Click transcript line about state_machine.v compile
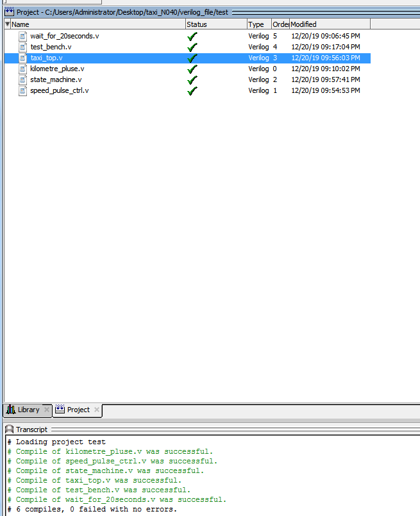This screenshot has width=420, height=516. (x=106, y=470)
